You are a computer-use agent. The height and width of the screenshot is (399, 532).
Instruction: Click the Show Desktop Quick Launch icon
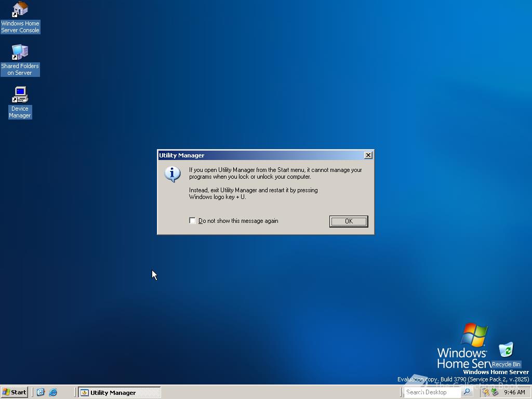[x=41, y=392]
